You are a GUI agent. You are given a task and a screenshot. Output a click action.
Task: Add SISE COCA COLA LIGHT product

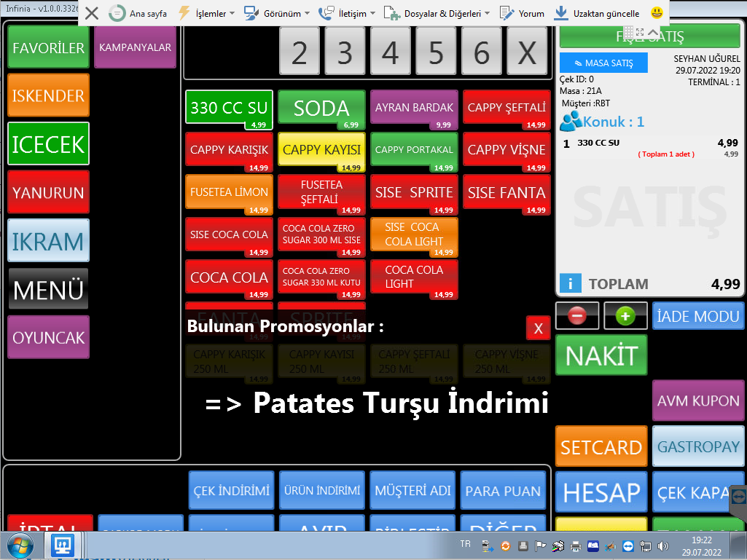[x=414, y=237]
